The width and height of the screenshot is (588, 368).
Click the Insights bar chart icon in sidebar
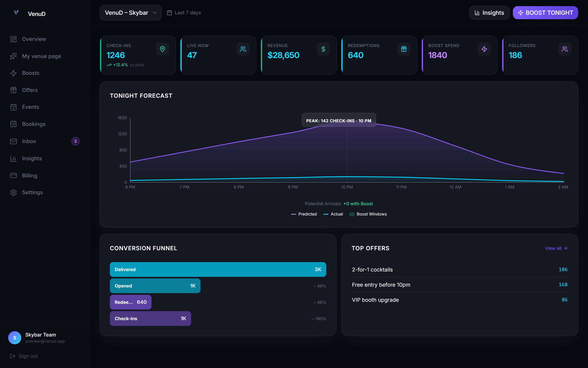[13, 158]
